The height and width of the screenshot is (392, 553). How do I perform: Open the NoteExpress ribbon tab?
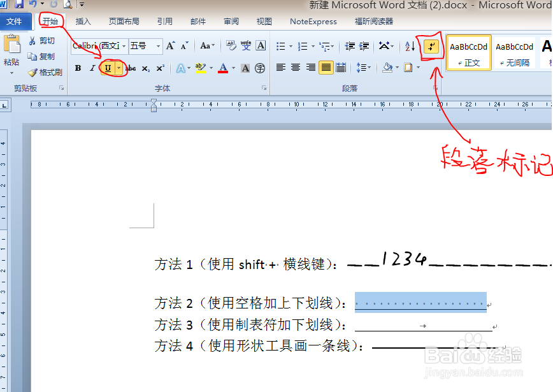click(x=313, y=21)
